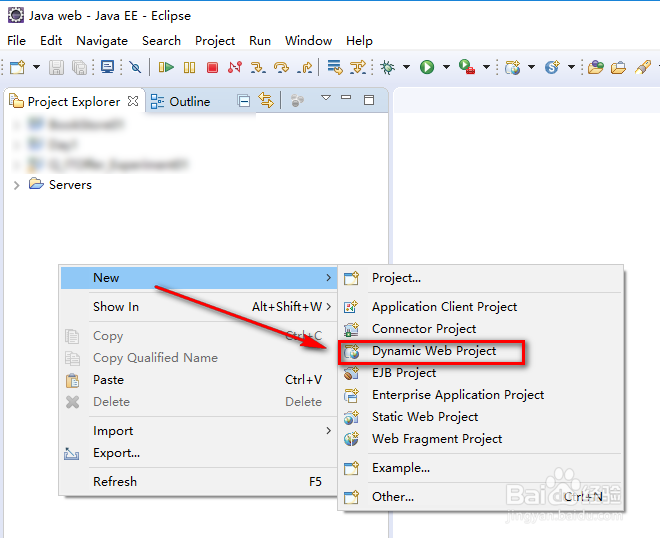The width and height of the screenshot is (660, 538).
Task: Click the New wizard toolbar icon
Action: point(17,67)
